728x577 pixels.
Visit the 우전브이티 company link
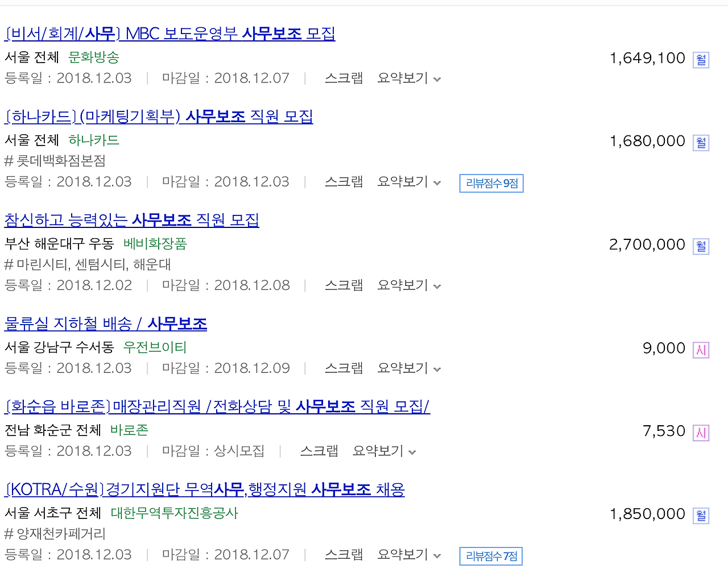click(x=155, y=347)
